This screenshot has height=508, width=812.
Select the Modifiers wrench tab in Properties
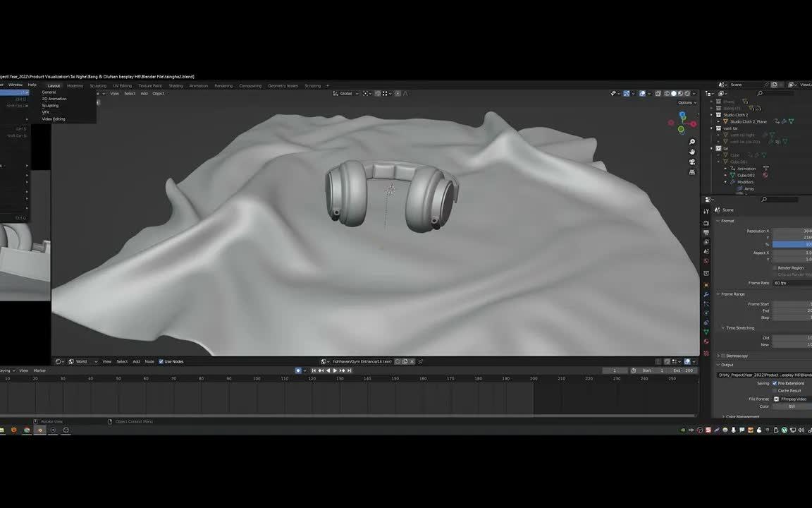click(706, 294)
